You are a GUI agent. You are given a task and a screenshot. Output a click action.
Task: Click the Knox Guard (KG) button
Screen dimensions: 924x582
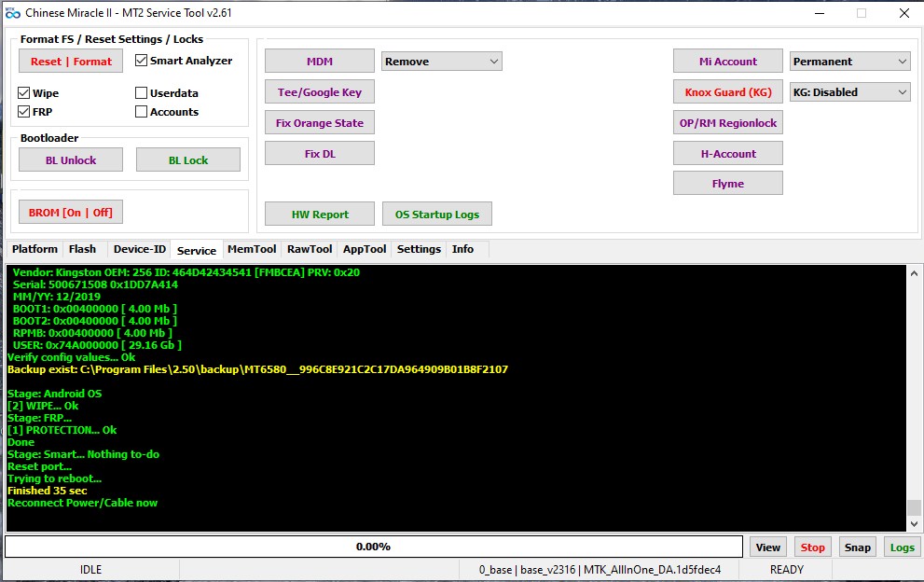tap(728, 92)
